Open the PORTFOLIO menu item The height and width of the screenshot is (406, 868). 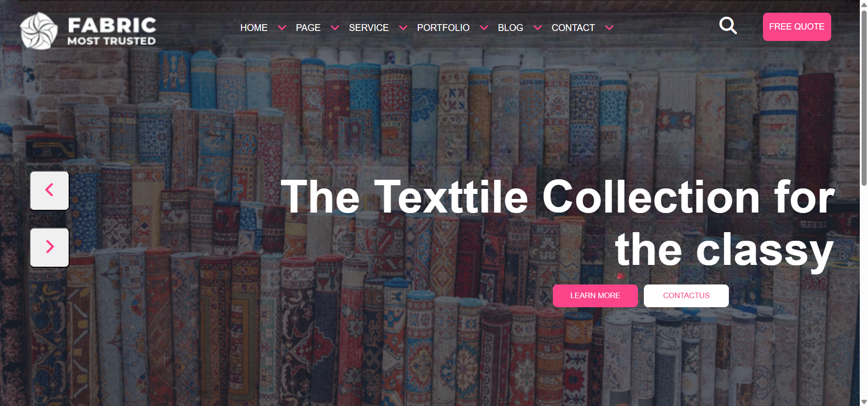(x=443, y=28)
